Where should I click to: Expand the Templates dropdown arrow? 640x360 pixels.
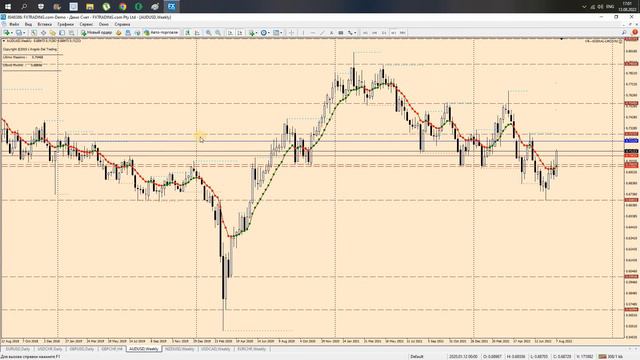coord(281,33)
